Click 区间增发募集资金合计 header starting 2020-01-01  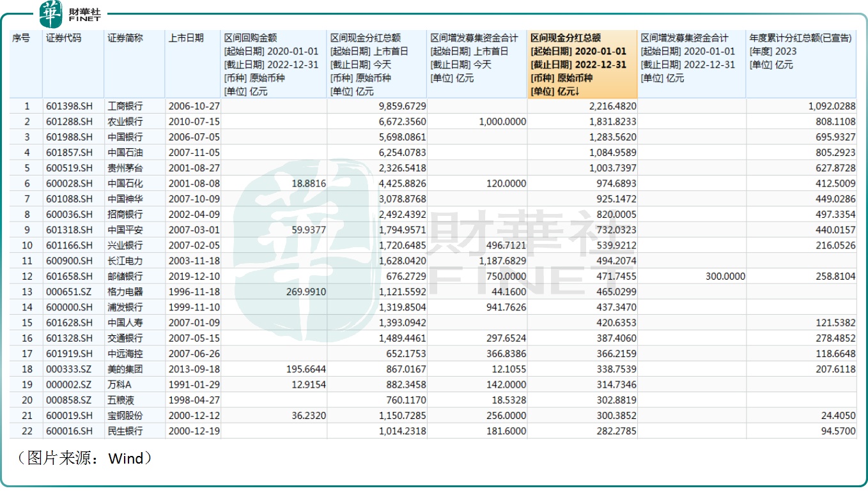pos(692,64)
